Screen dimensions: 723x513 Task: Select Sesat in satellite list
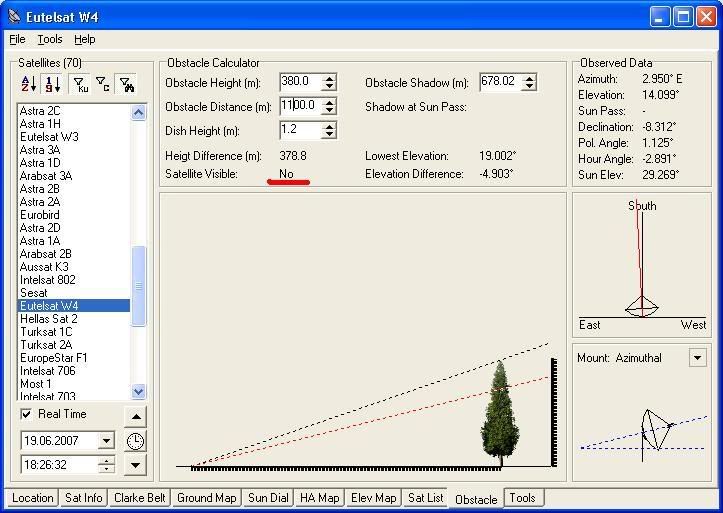[x=74, y=293]
